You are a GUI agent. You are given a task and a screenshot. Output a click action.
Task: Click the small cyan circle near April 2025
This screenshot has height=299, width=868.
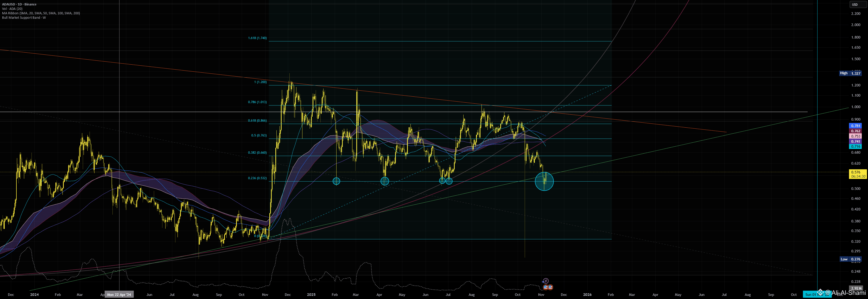[x=384, y=181]
